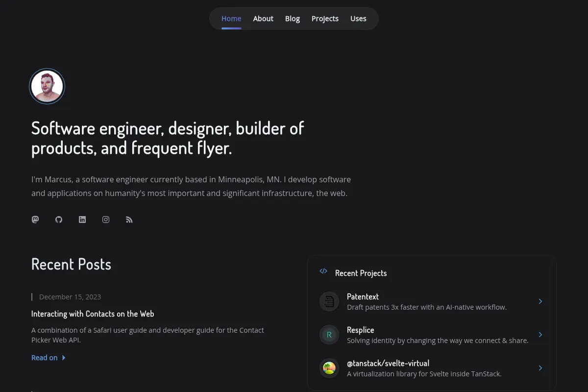The width and height of the screenshot is (588, 392).
Task: Click text A virtualization library for Svelte
Action: tap(424, 374)
